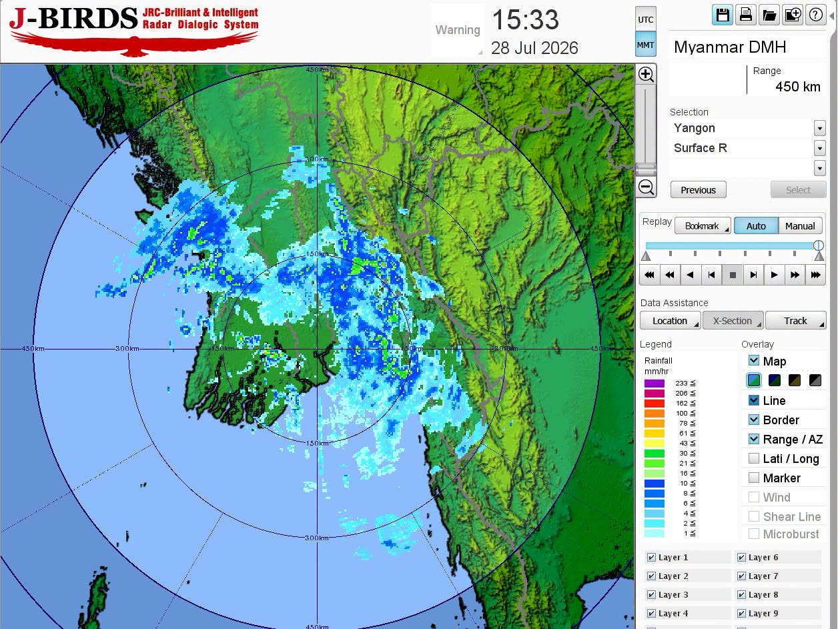Viewport: 840px width, 629px height.
Task: Select the black-gray map color scheme
Action: coord(815,380)
